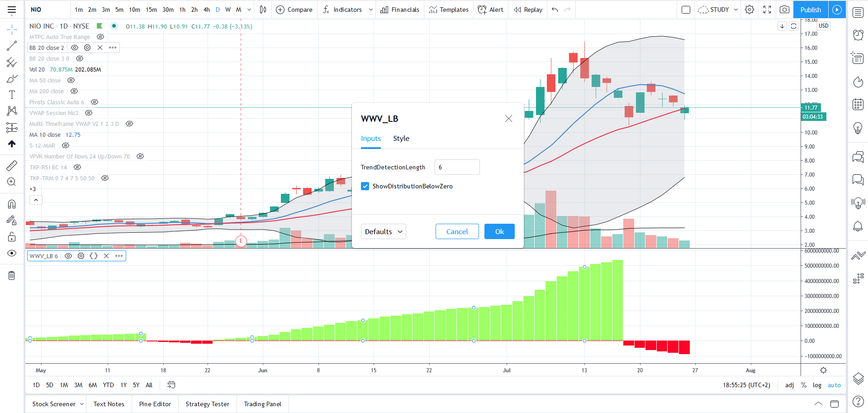The height and width of the screenshot is (413, 868).
Task: Undo the last chart action
Action: (555, 10)
